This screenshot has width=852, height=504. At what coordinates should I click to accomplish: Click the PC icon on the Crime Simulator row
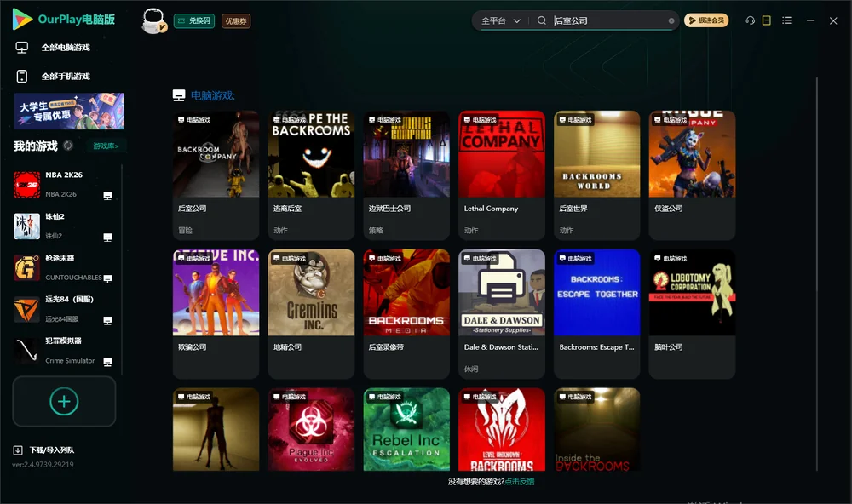click(107, 363)
